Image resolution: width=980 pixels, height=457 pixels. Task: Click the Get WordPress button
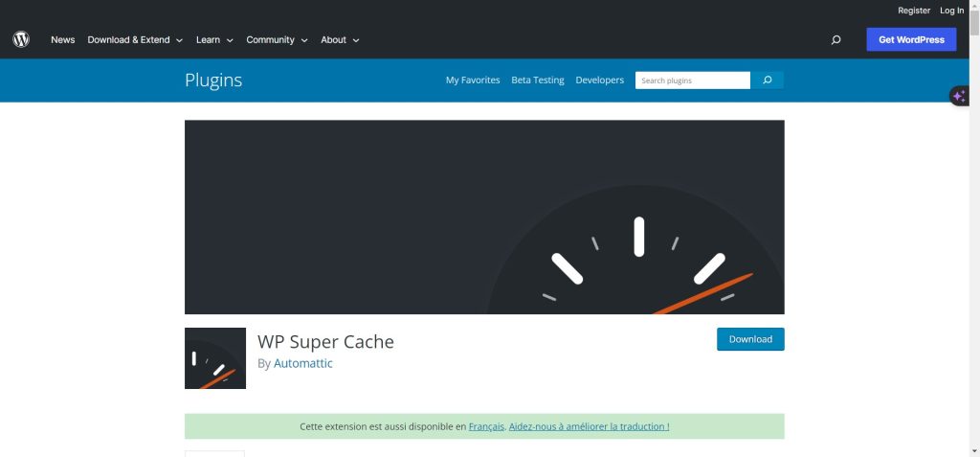pyautogui.click(x=911, y=39)
